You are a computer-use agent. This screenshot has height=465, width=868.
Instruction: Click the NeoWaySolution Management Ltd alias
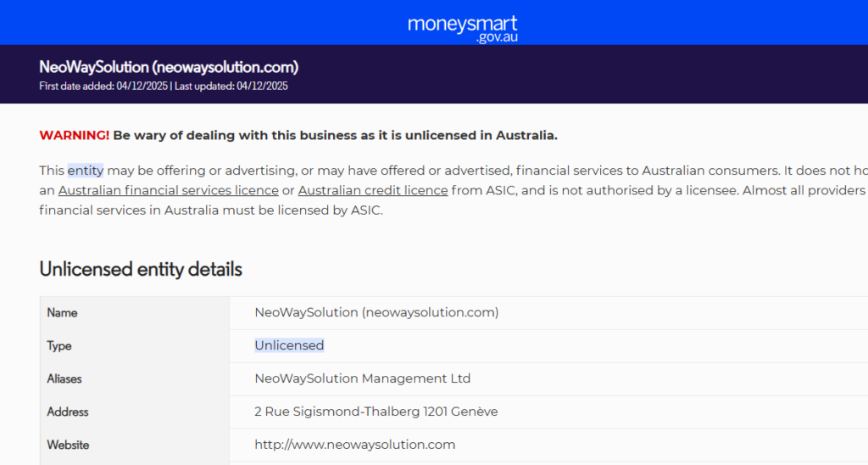point(362,378)
